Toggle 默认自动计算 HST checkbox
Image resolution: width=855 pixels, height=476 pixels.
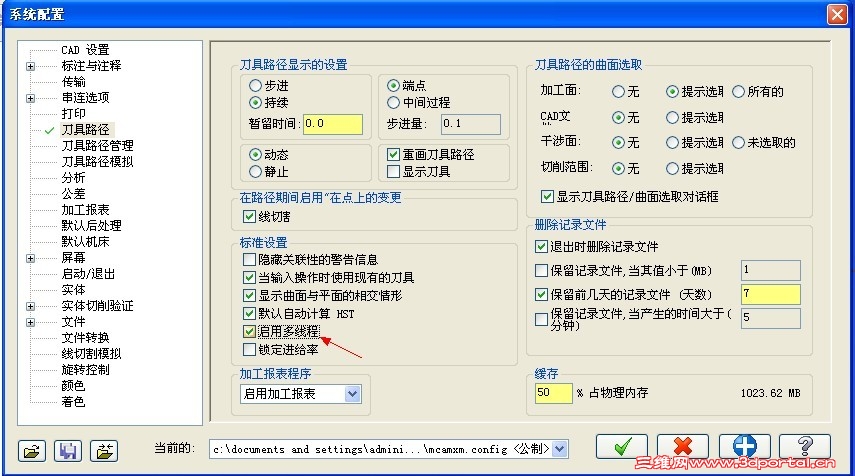(x=249, y=314)
